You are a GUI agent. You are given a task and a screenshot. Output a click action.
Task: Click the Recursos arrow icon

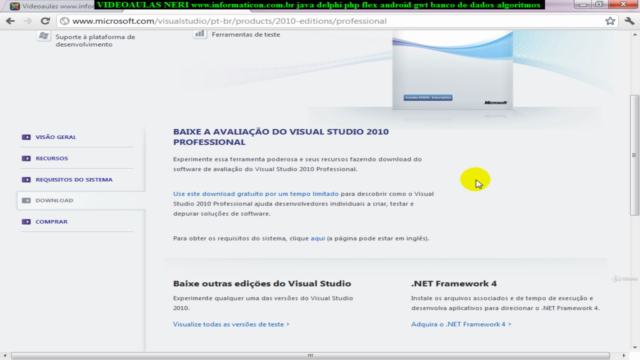26,158
